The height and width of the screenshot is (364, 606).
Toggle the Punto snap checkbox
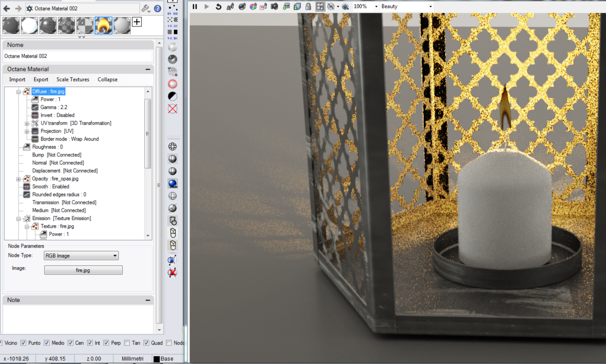23,343
